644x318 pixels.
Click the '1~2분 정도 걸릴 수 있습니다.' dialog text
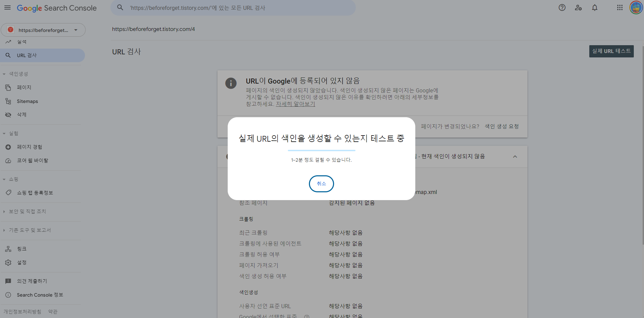321,160
